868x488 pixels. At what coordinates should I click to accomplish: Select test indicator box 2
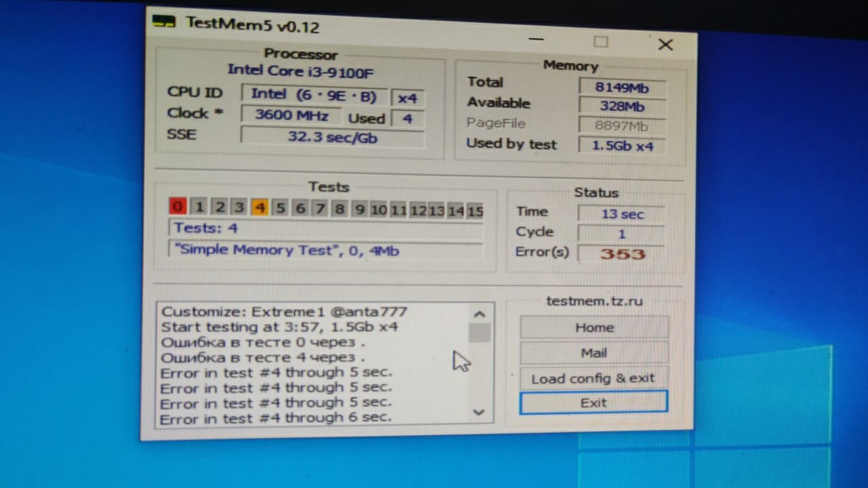tap(219, 207)
